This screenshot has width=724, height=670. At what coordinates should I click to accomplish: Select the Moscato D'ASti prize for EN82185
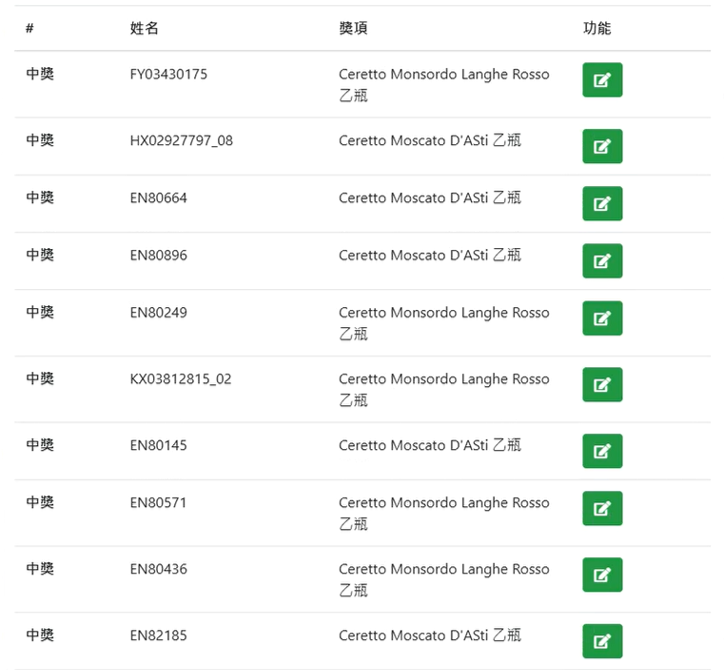pos(430,636)
